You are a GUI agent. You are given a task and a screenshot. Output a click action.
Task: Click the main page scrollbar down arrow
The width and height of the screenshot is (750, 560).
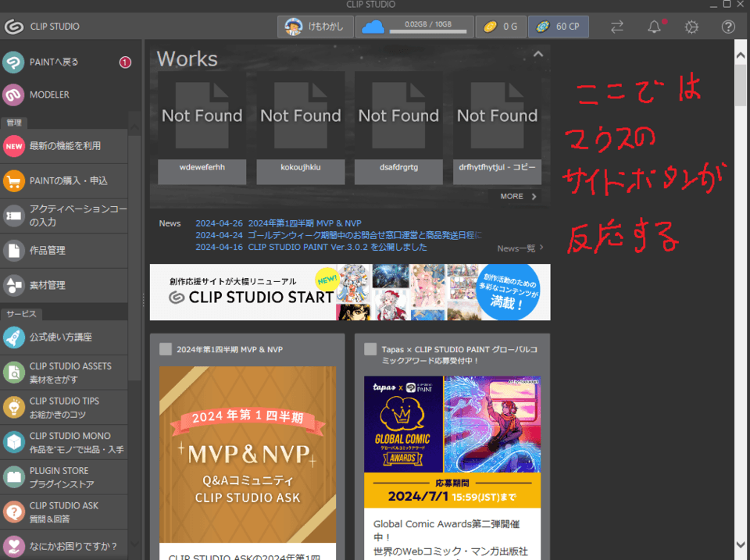[741, 544]
